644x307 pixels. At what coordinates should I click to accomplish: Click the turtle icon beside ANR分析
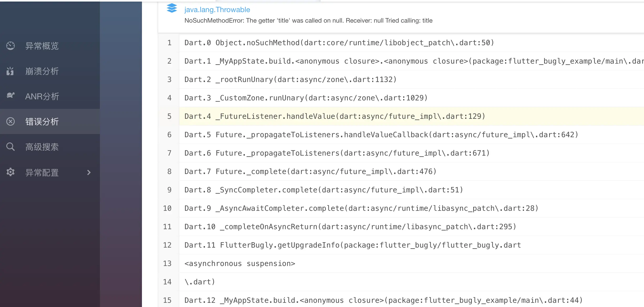11,96
